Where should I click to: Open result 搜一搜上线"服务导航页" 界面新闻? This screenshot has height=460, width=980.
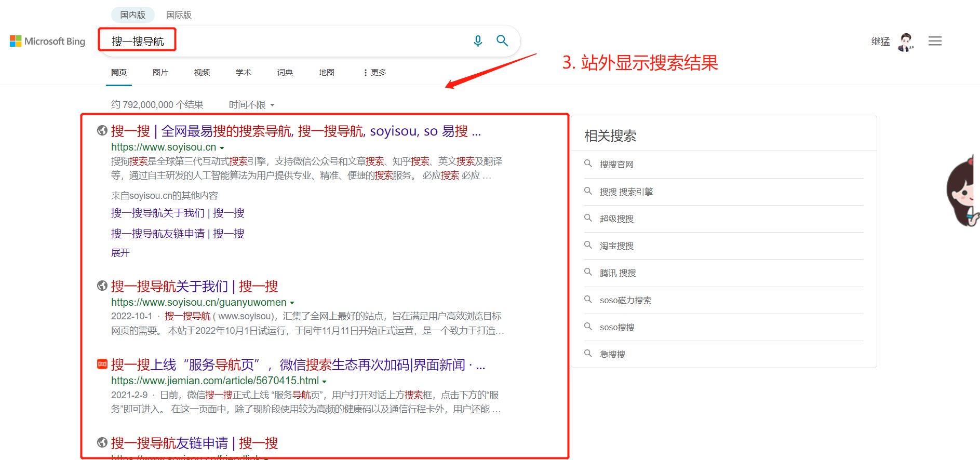point(298,364)
